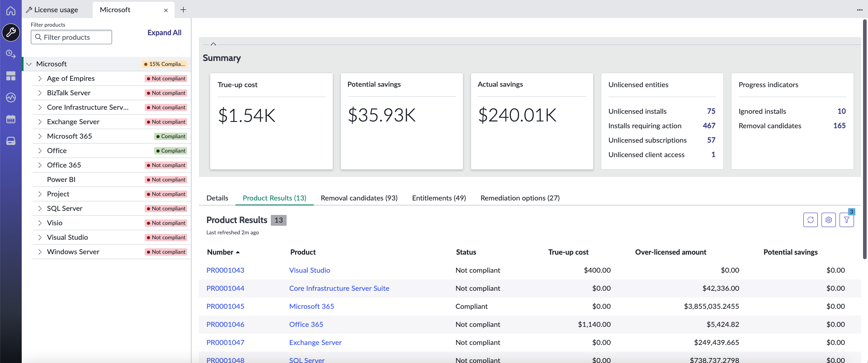Refresh the Product Results list
The height and width of the screenshot is (363, 868).
click(811, 220)
